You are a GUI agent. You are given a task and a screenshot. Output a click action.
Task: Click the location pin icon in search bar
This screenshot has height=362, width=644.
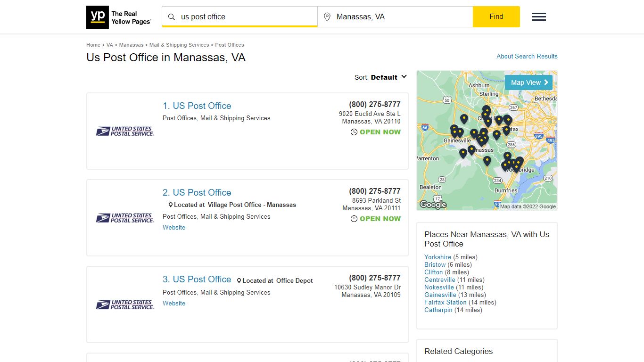327,17
